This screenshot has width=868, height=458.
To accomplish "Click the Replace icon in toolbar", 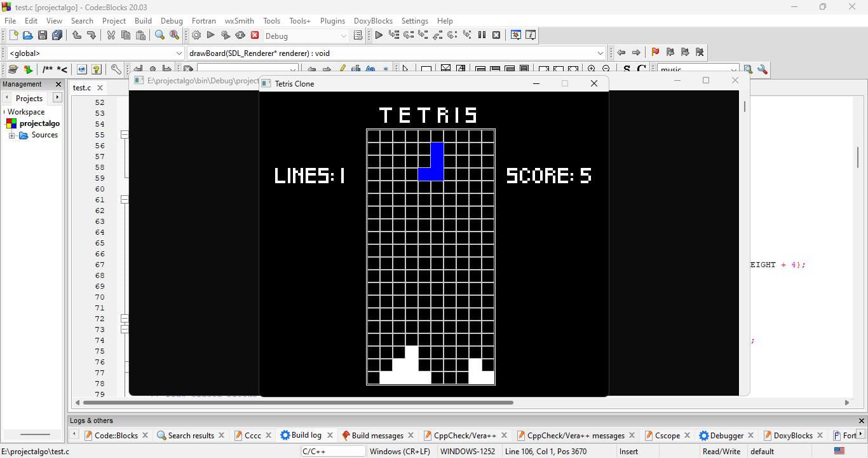I will 174,36.
